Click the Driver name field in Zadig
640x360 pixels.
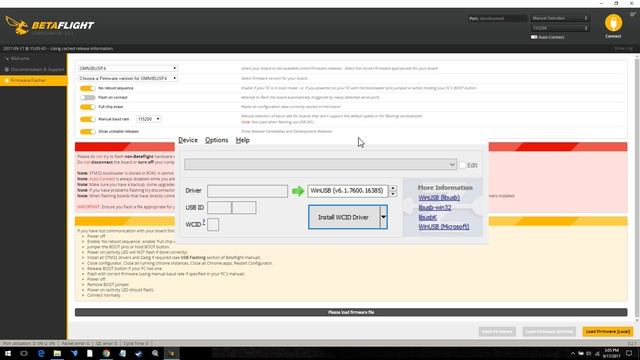pyautogui.click(x=247, y=191)
